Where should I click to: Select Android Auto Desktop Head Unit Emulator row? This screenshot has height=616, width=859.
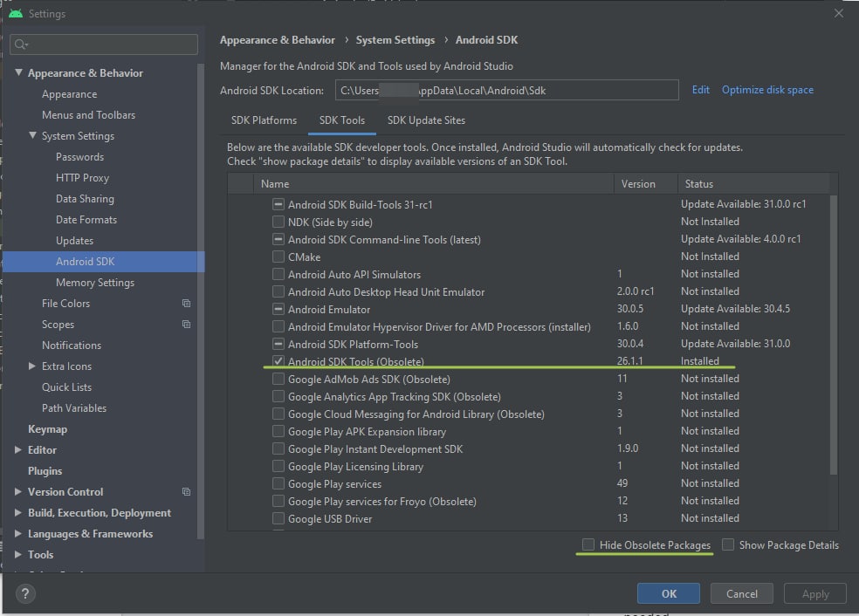(529, 291)
